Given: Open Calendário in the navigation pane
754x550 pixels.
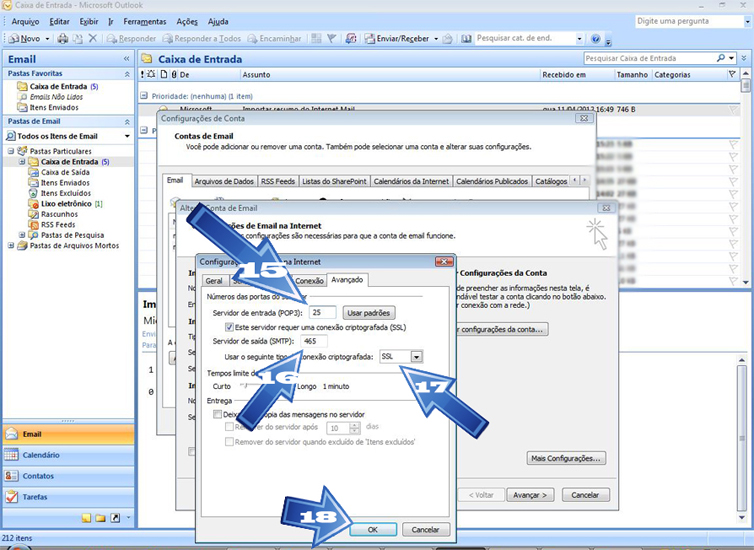Looking at the screenshot, I should pyautogui.click(x=68, y=455).
